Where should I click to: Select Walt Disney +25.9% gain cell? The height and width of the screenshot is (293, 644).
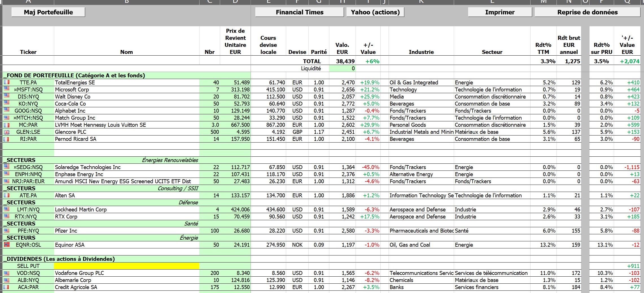pyautogui.click(x=368, y=97)
